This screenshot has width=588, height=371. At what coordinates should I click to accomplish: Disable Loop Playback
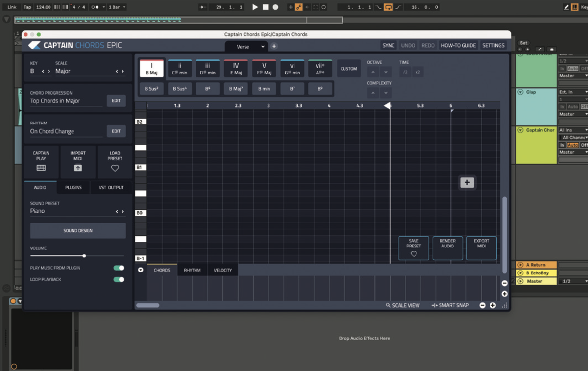click(118, 279)
